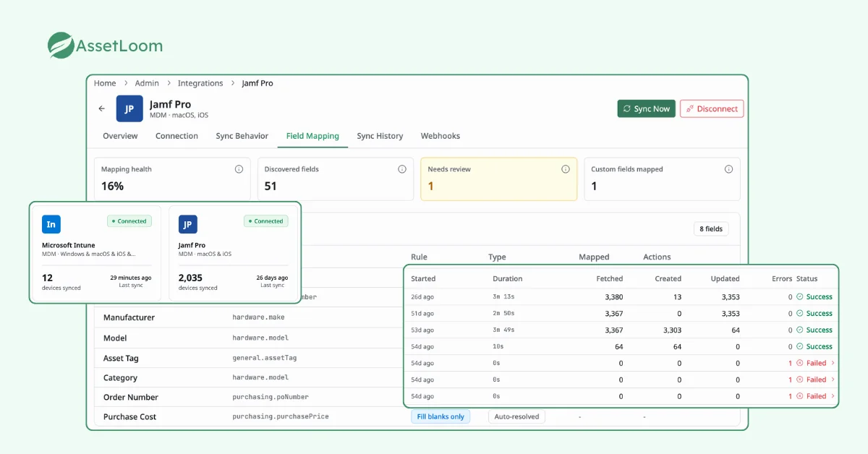868x454 pixels.
Task: Expand the first Failed sync row chevron
Action: pos(833,363)
